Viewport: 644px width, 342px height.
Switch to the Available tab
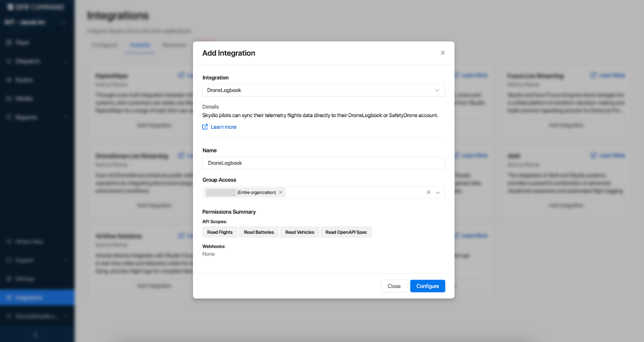click(140, 45)
